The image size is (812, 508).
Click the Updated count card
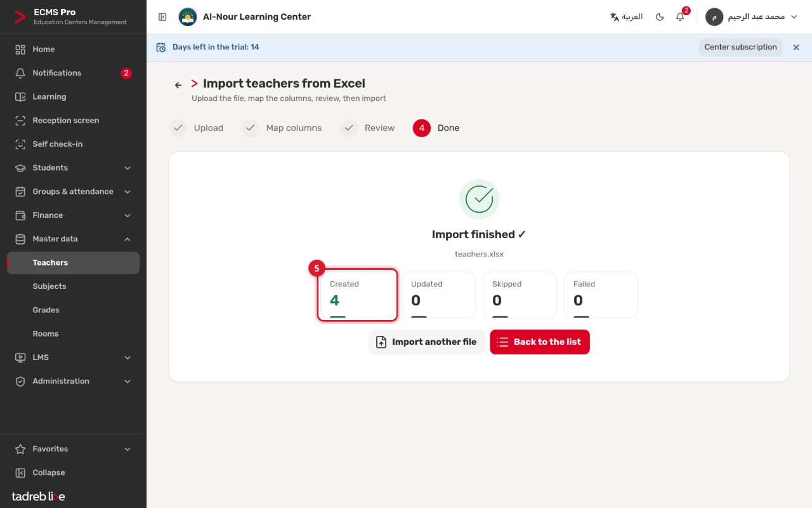tap(438, 295)
